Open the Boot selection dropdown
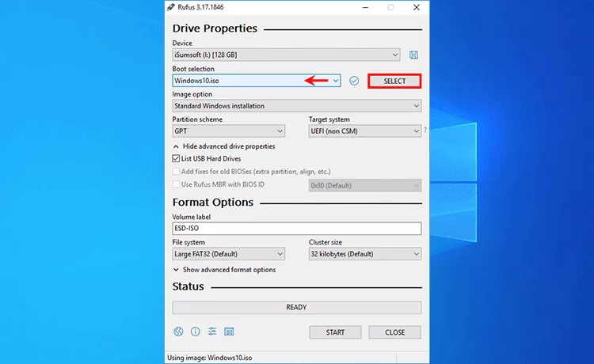Viewport: 594px width, 364px height. (x=257, y=81)
